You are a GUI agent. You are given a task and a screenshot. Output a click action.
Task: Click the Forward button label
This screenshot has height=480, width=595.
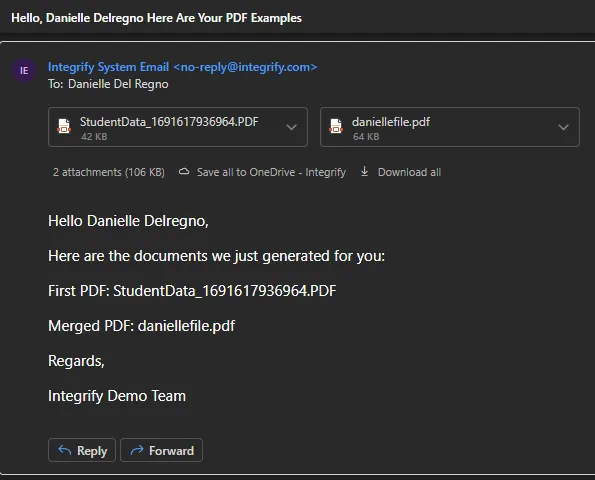coord(171,451)
